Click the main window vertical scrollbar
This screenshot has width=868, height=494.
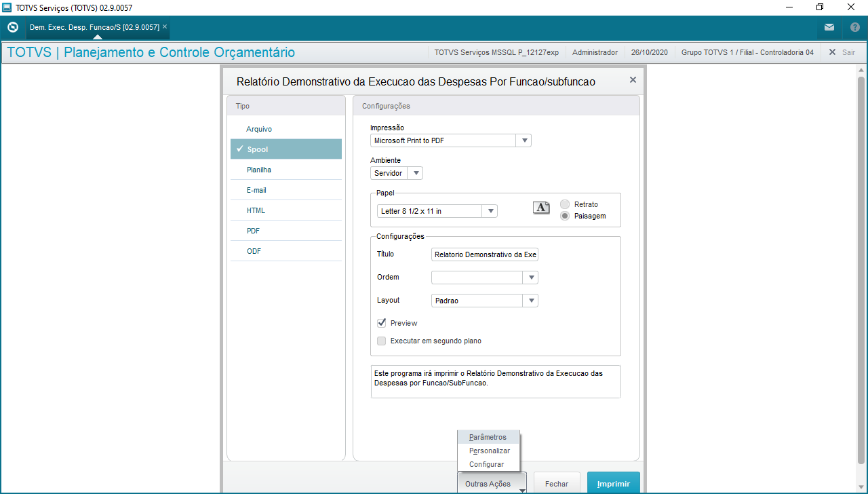(861, 271)
